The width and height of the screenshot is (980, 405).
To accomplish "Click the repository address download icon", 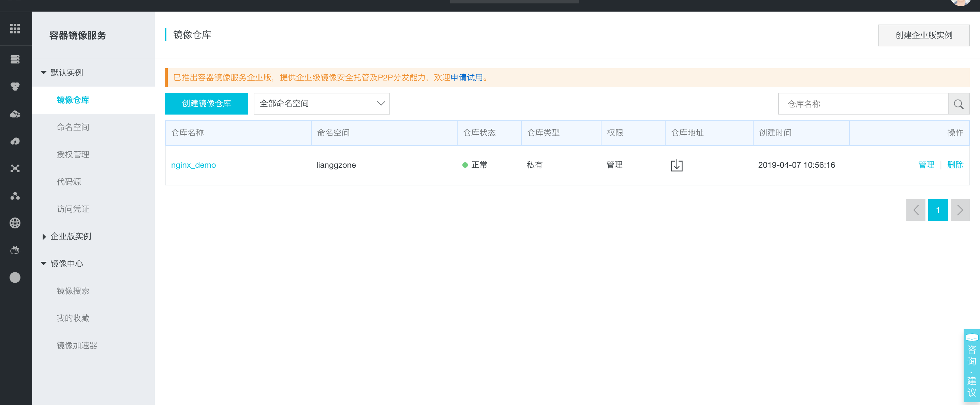I will pos(677,165).
